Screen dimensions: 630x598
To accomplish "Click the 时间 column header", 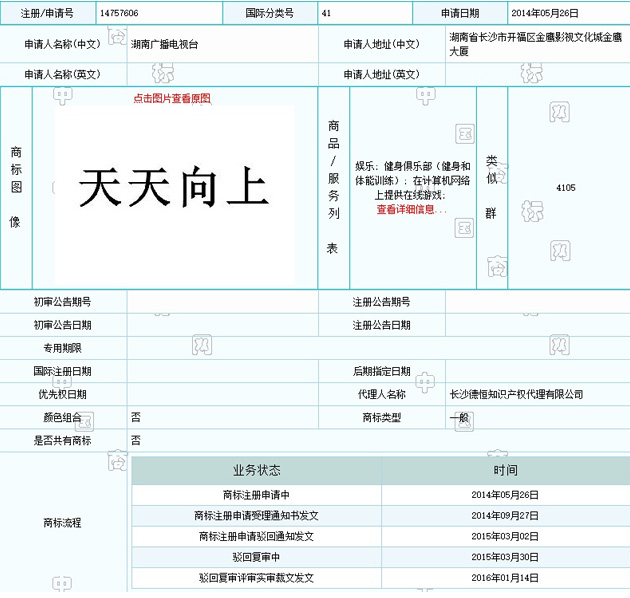I will tap(505, 470).
